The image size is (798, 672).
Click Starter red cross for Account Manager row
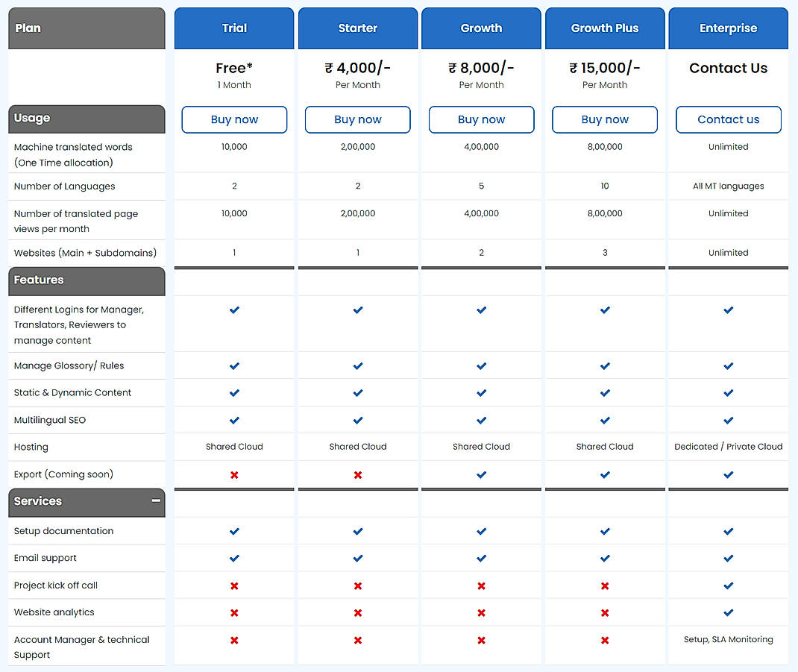click(358, 641)
